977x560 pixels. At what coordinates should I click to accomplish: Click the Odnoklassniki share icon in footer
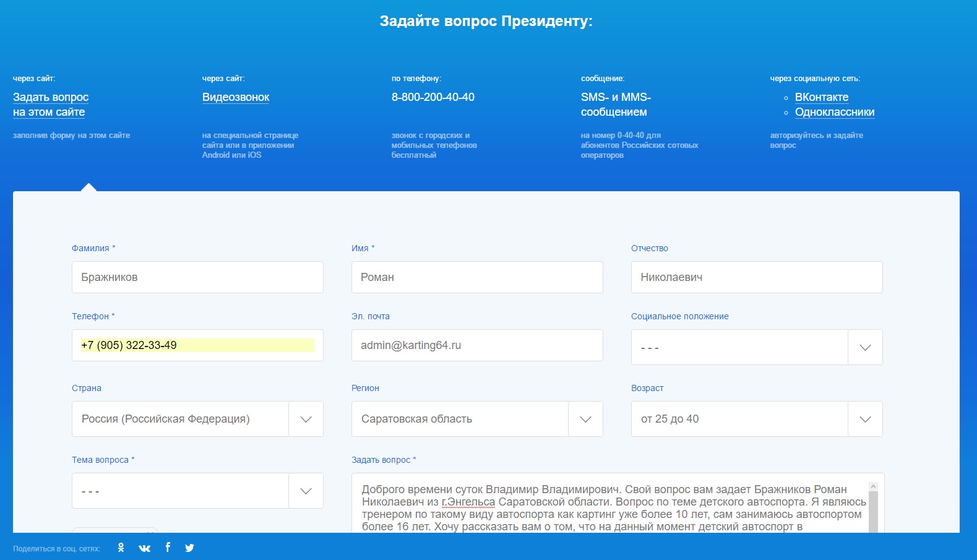[x=121, y=548]
